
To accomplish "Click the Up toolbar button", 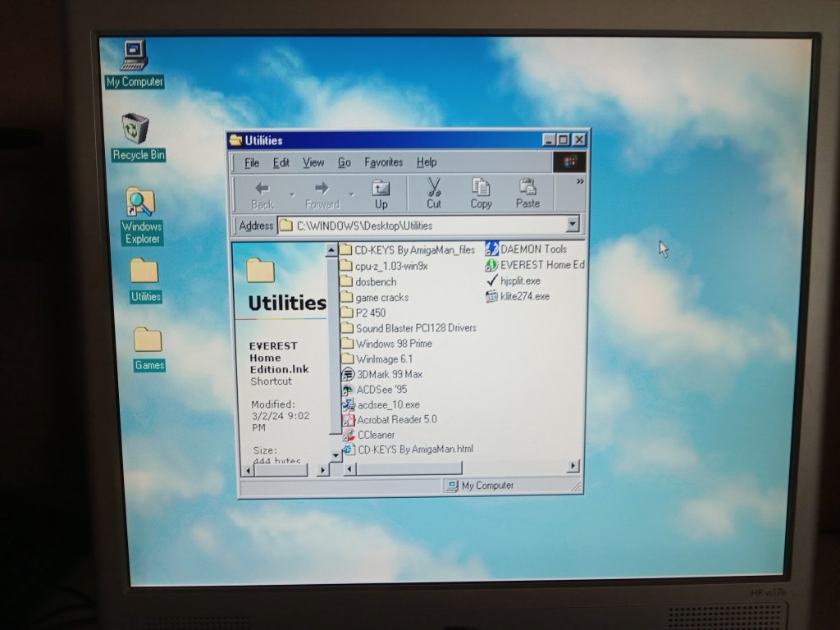I will pos(381,194).
